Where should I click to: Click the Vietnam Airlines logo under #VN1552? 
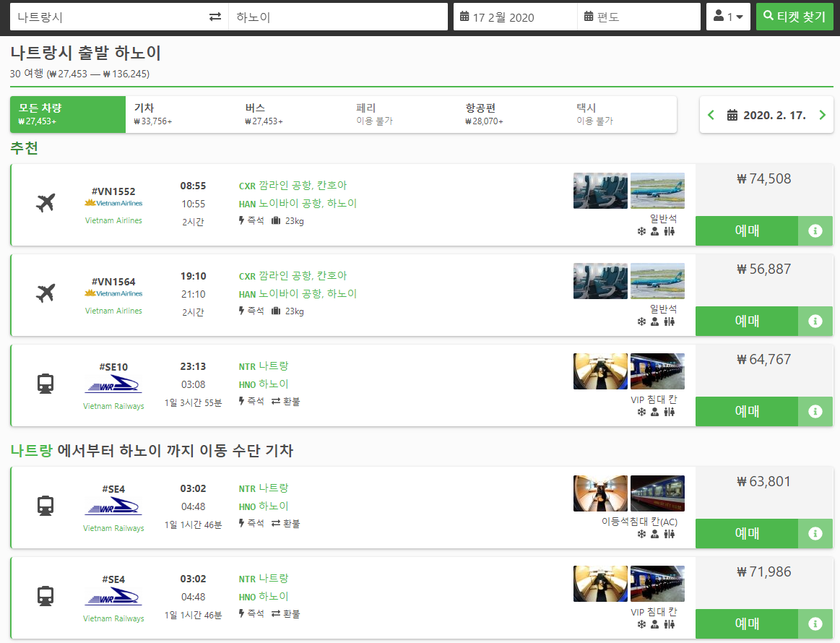point(113,203)
